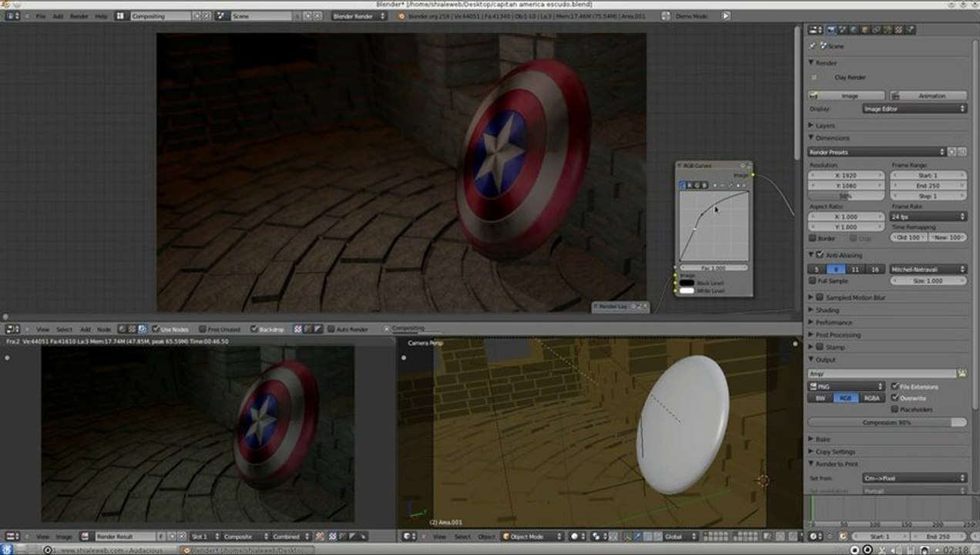Click the resolution 50% percentage slider

tap(846, 196)
